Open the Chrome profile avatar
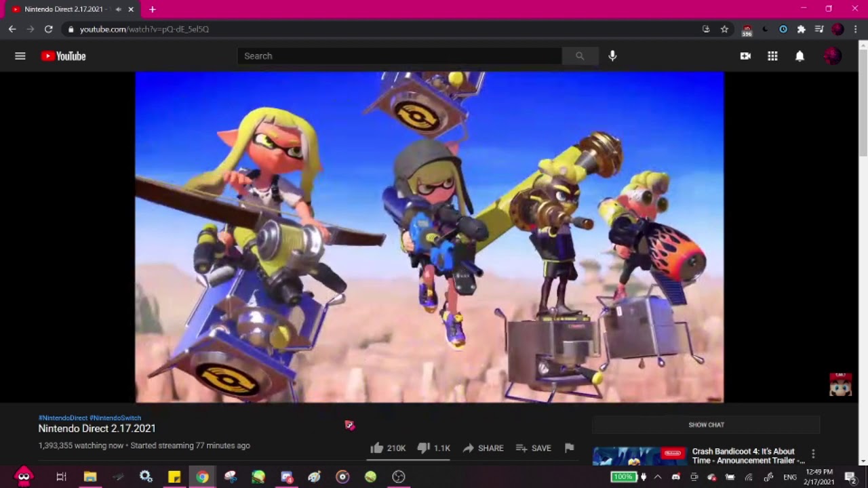Screen dimensions: 868x488 [x=837, y=29]
